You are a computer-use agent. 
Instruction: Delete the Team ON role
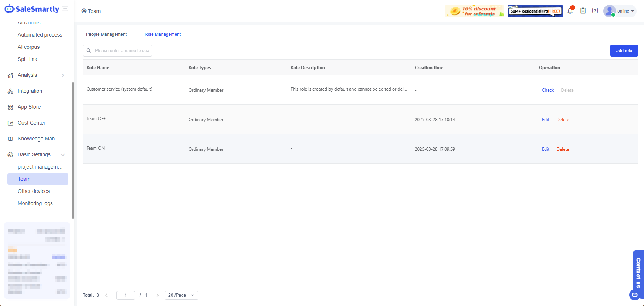click(563, 149)
